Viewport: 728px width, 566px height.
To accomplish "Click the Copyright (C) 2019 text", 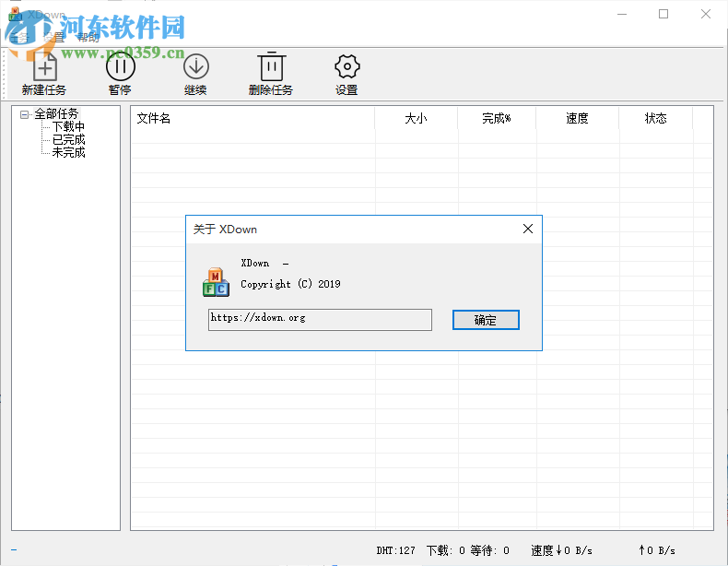I will 290,284.
